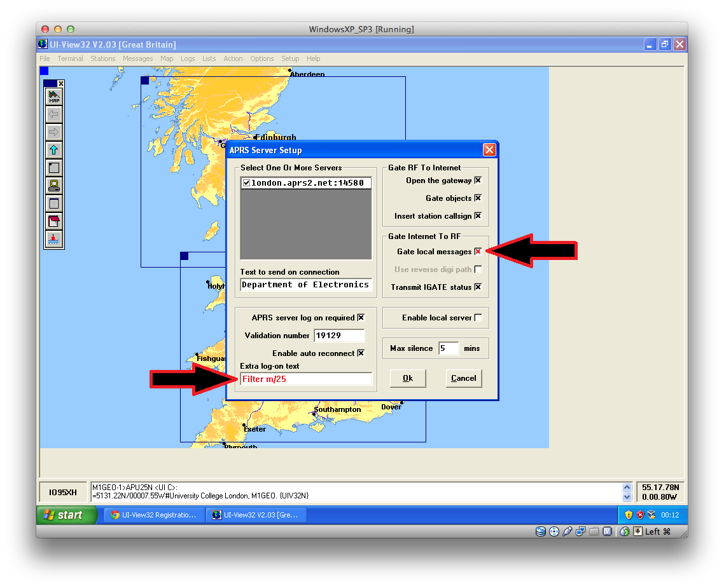Open the terminal via the computer icon
The height and width of the screenshot is (588, 724).
[x=54, y=186]
